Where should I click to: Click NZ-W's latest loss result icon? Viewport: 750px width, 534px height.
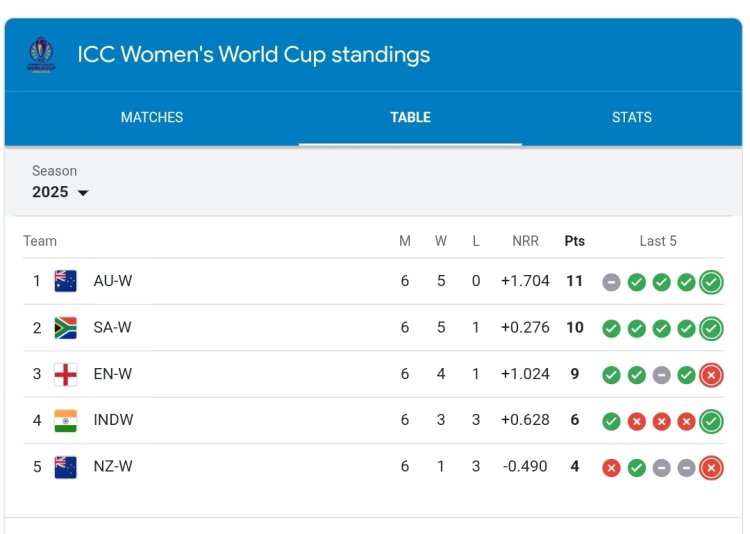tap(711, 468)
